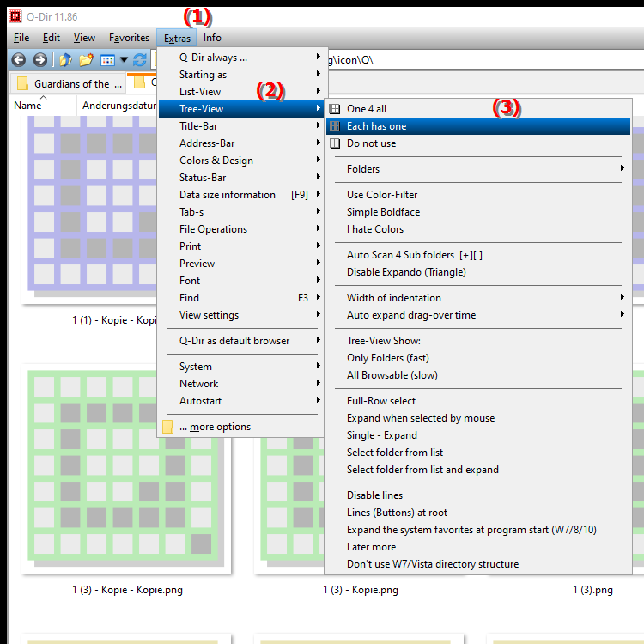The height and width of the screenshot is (644, 644).
Task: Click the Each has one tree layout icon
Action: point(335,126)
